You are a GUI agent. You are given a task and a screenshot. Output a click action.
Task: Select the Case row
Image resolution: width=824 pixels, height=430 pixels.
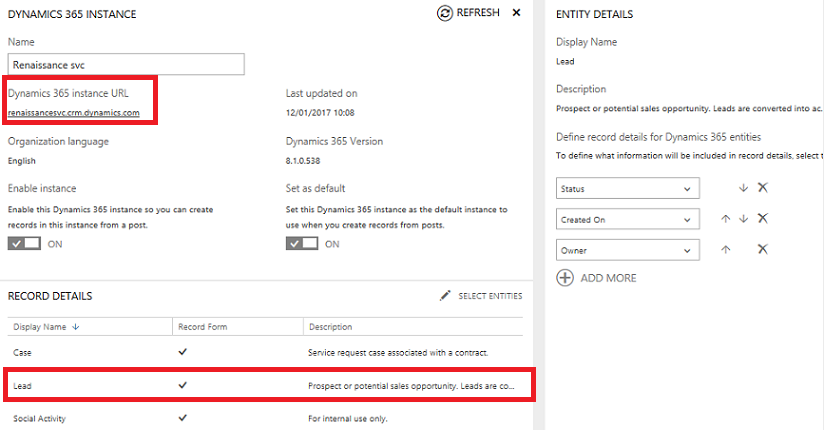pos(265,352)
